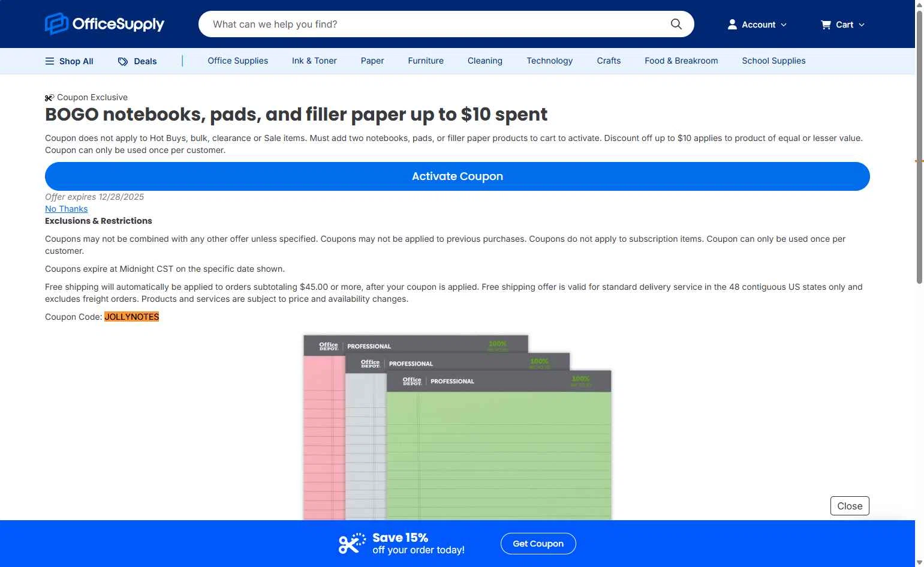Screen dimensions: 924x567
Task: Click the Account label text
Action: (x=759, y=25)
